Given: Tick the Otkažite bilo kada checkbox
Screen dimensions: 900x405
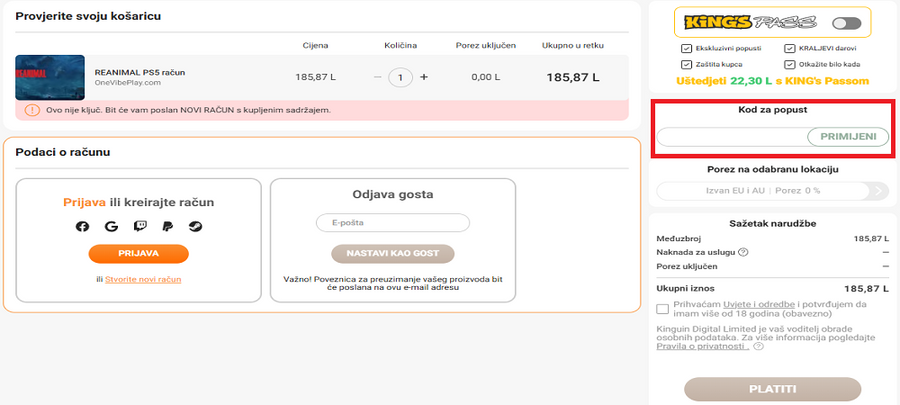Looking at the screenshot, I should coord(789,64).
